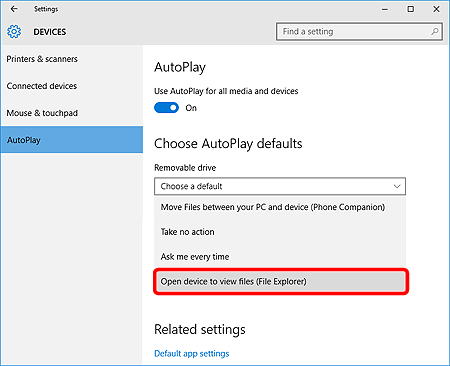The height and width of the screenshot is (366, 450).
Task: Turn off the AutoPlay toggle switch
Action: click(x=166, y=108)
